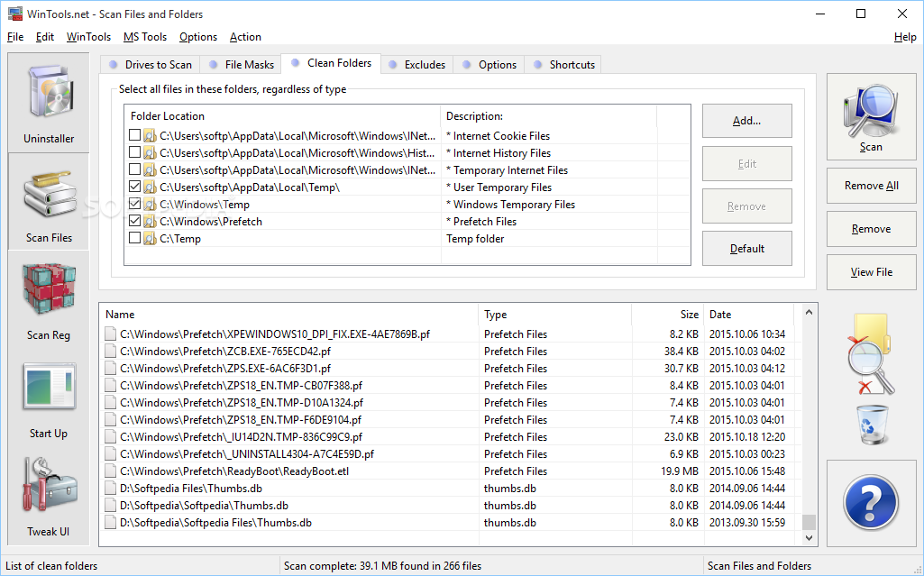The image size is (924, 576).
Task: Select the Clean Folders tab
Action: (331, 63)
